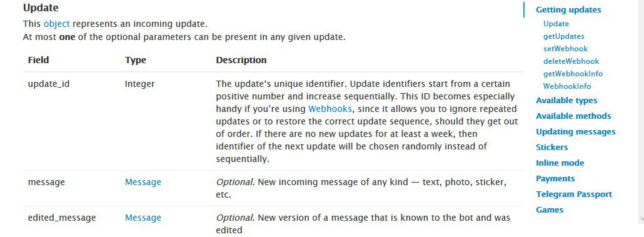Screen dimensions: 644x237
Task: Expand Available methods section in sidebar
Action: click(x=573, y=116)
